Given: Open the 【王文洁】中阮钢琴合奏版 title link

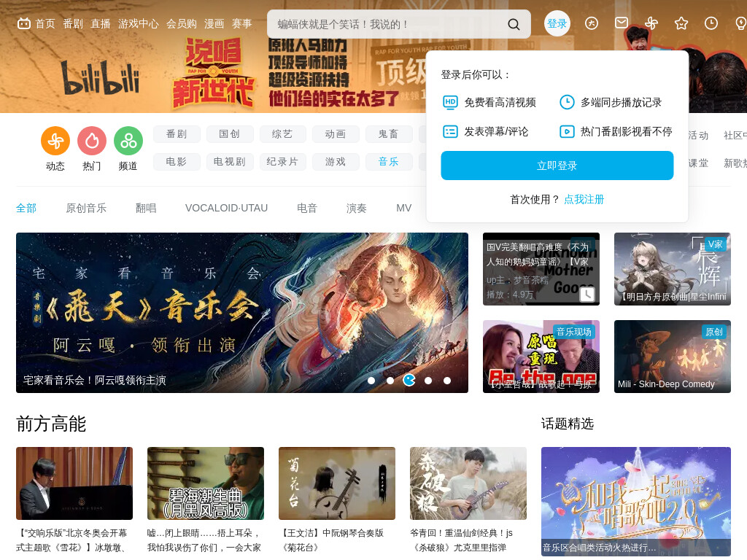Looking at the screenshot, I should coord(332,540).
